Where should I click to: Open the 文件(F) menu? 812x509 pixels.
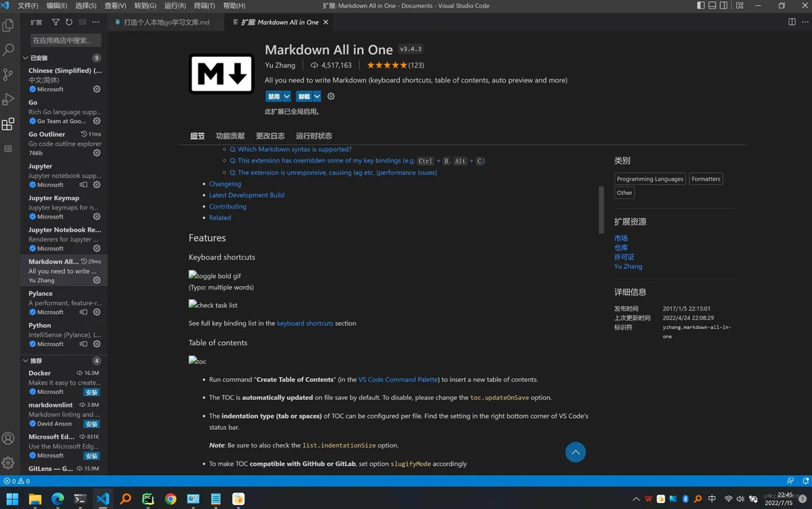28,5
